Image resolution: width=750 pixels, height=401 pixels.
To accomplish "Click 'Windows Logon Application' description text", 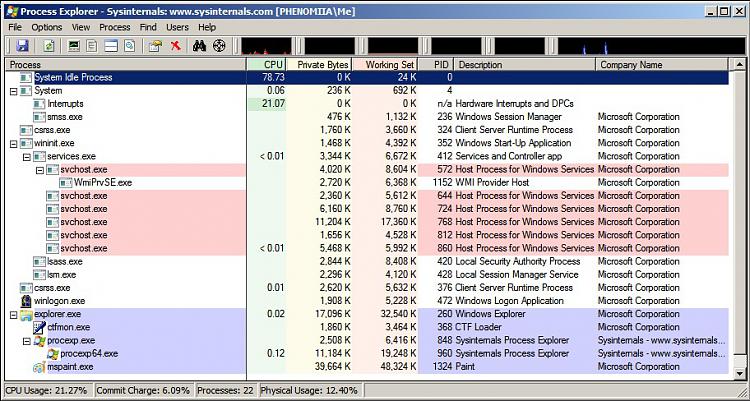I will pos(509,301).
